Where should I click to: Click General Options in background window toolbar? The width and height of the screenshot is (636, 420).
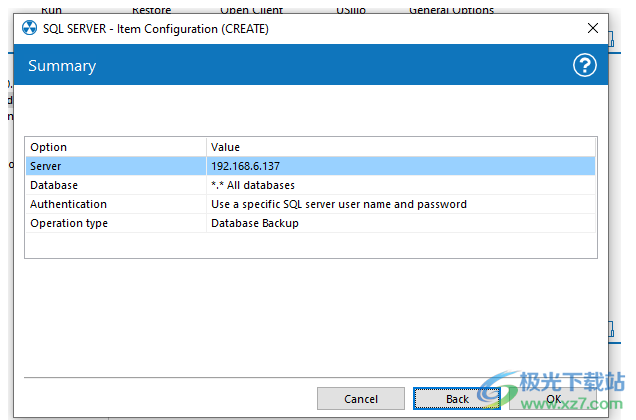click(x=451, y=9)
